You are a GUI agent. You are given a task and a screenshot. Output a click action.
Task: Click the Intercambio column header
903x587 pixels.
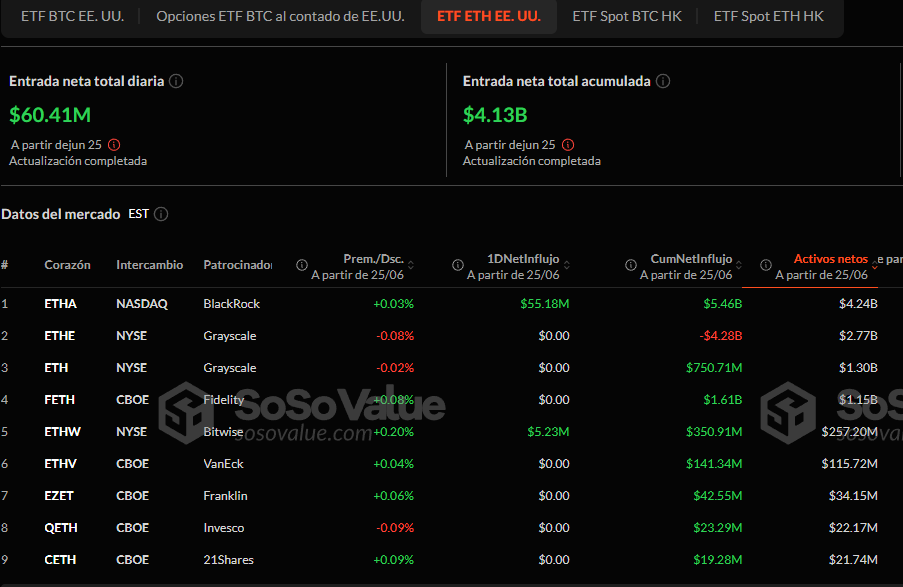(x=150, y=265)
